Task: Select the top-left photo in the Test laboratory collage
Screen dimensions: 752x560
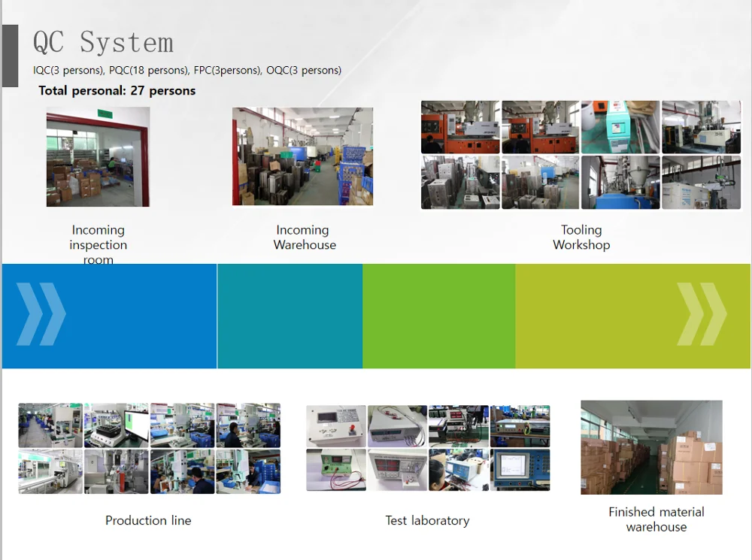Action: tap(336, 426)
